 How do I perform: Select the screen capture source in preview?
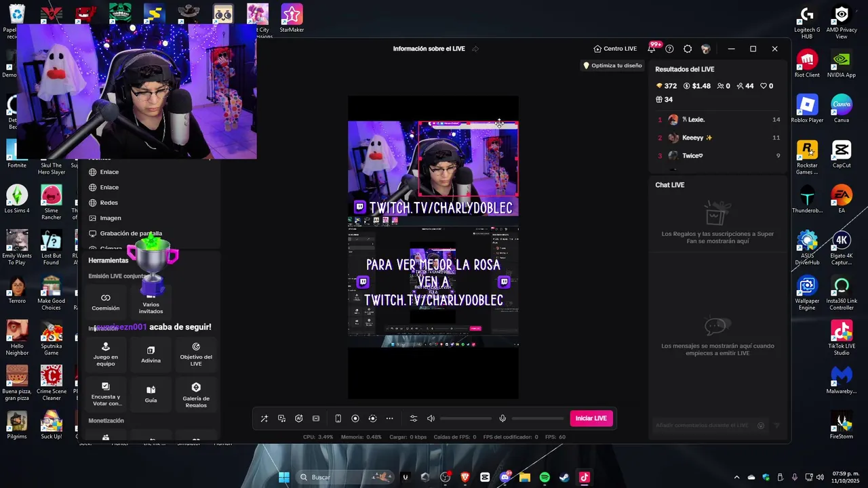pyautogui.click(x=433, y=281)
